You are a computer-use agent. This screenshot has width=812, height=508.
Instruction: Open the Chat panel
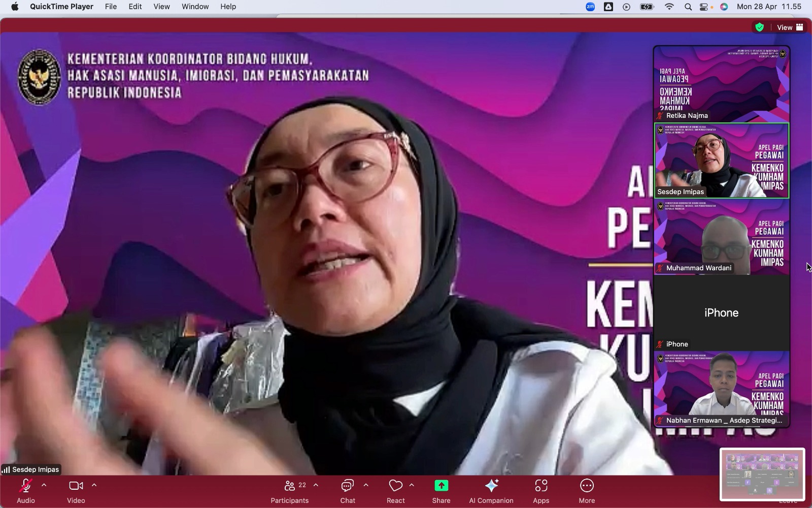(x=348, y=486)
